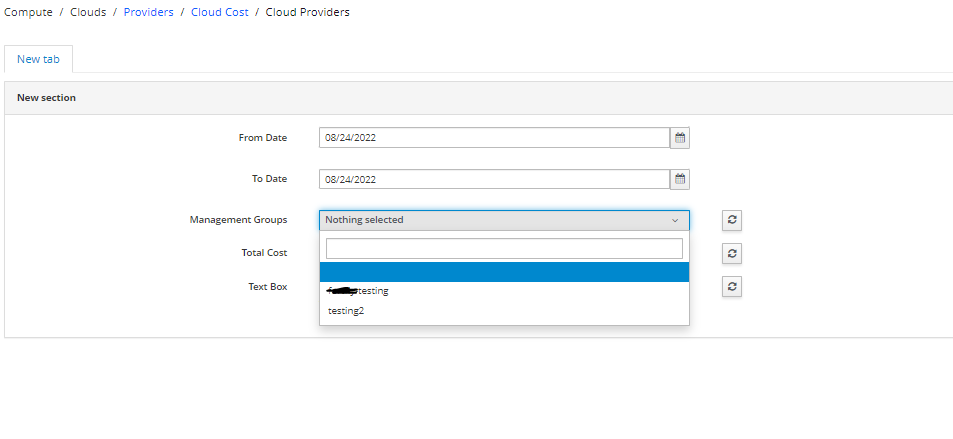Click the Clouds breadcrumb text

[88, 12]
